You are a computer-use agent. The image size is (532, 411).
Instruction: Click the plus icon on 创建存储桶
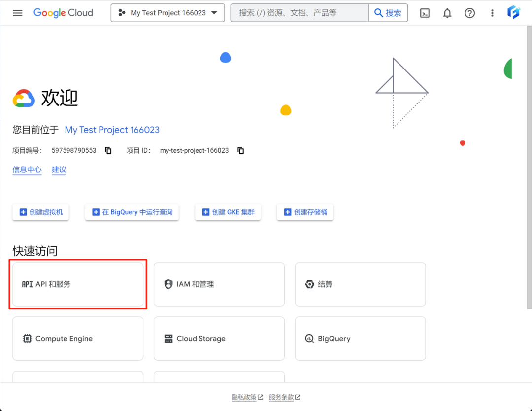[x=287, y=212]
